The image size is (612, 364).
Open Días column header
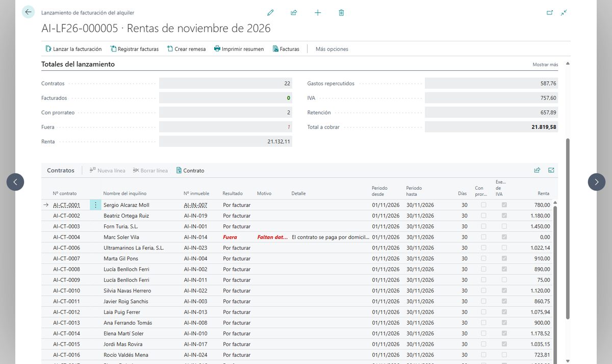[x=462, y=194]
